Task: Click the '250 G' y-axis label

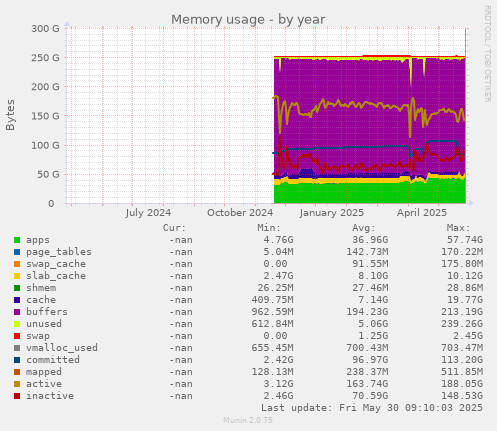Action: click(45, 58)
